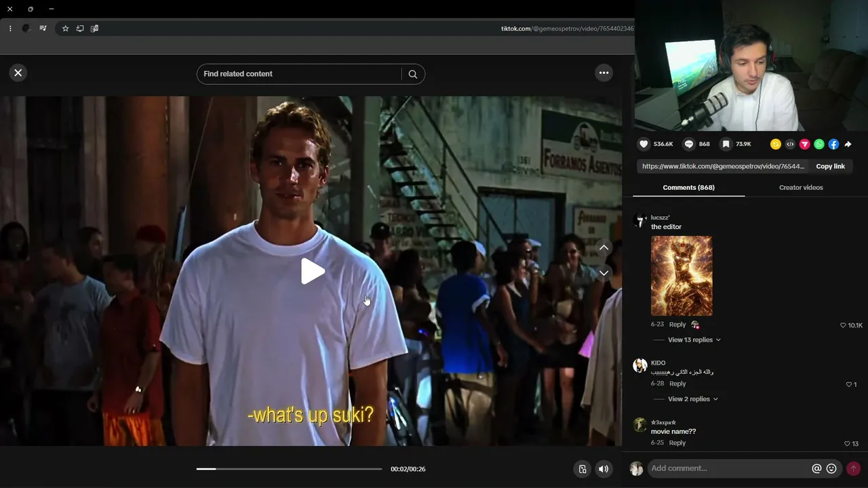Go to the next video
This screenshot has height=488, width=868.
pyautogui.click(x=604, y=272)
